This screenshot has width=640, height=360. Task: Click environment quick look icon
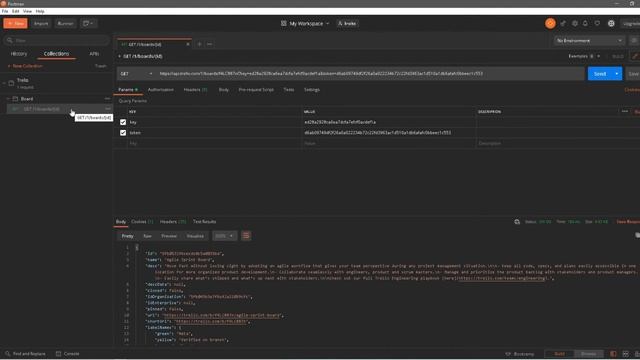tap(634, 40)
